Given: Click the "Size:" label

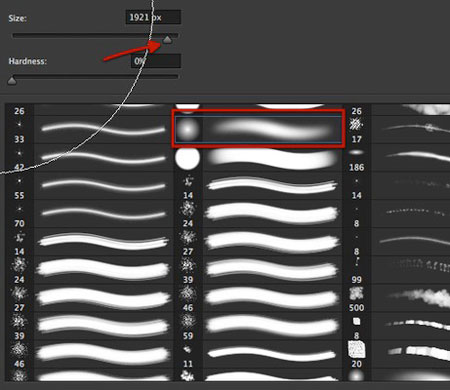Looking at the screenshot, I should pos(17,18).
